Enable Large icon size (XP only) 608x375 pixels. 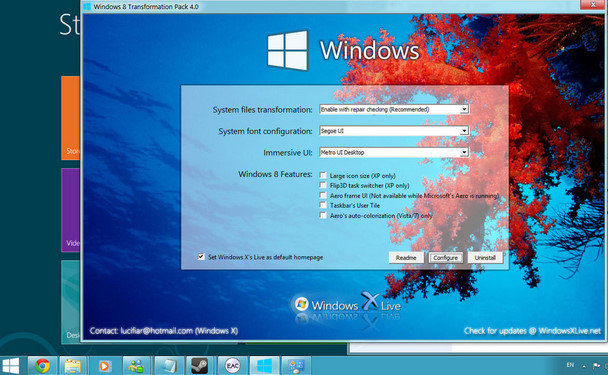[323, 175]
